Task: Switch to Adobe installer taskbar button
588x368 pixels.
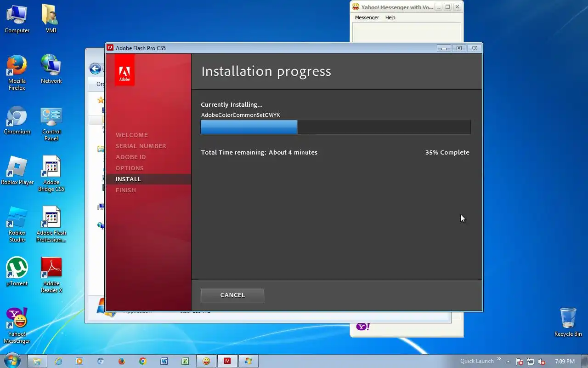Action: pyautogui.click(x=227, y=361)
